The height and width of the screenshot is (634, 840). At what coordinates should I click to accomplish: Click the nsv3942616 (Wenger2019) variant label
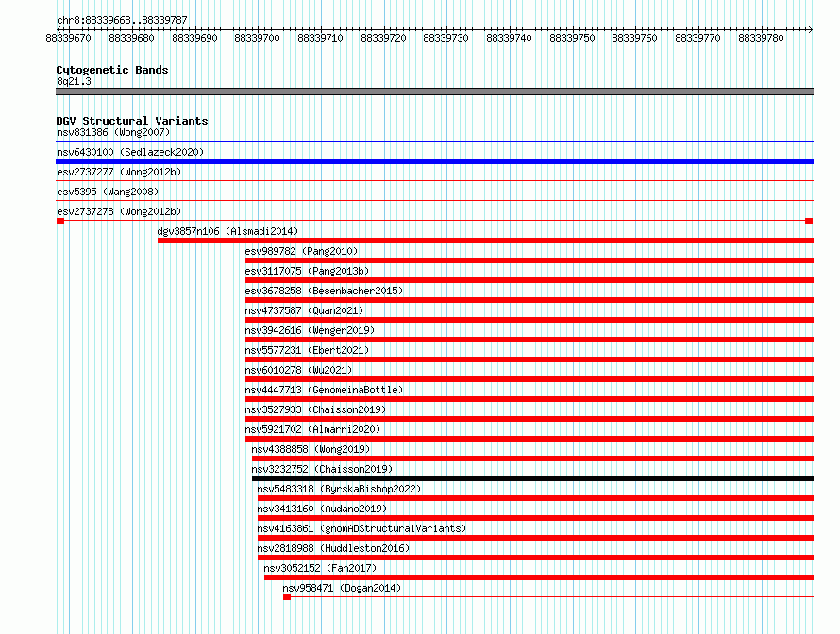[310, 330]
